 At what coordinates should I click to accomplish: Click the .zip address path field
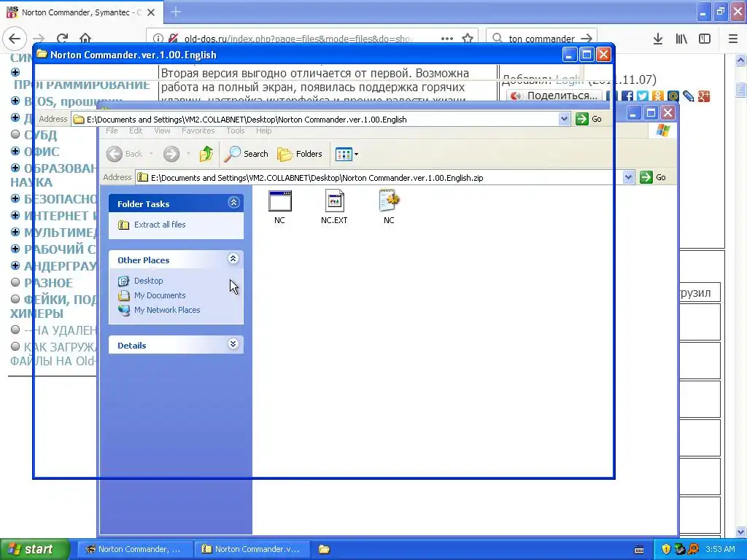379,178
